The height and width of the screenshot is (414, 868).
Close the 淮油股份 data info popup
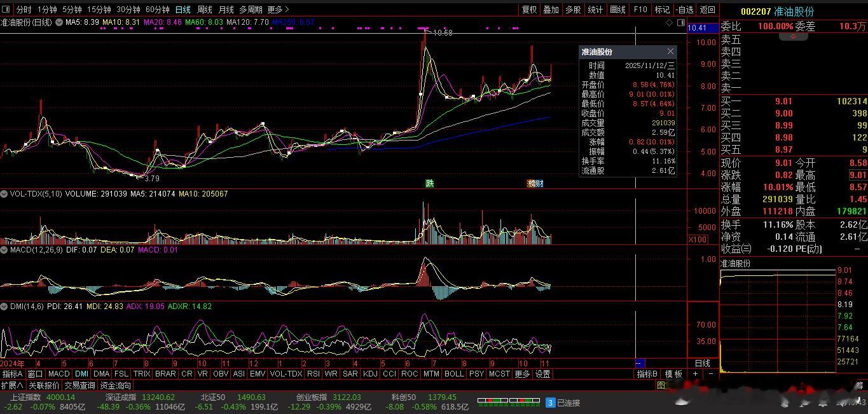click(670, 52)
